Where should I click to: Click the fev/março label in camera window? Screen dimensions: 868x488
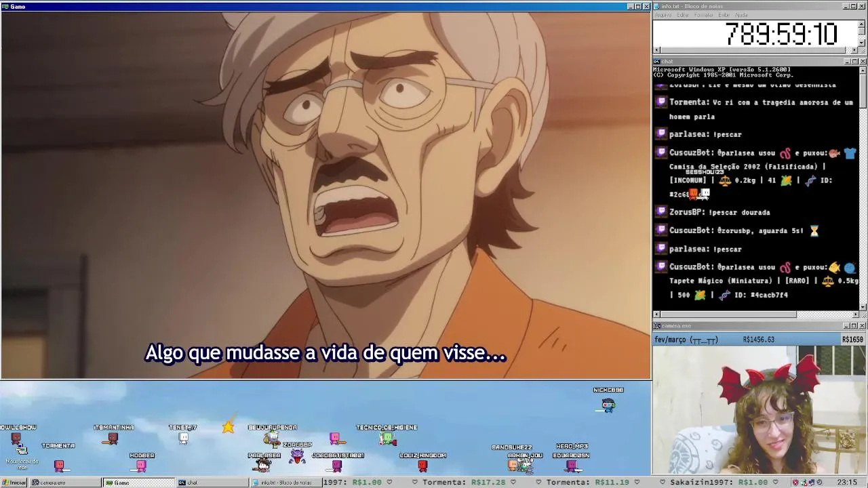coord(686,340)
